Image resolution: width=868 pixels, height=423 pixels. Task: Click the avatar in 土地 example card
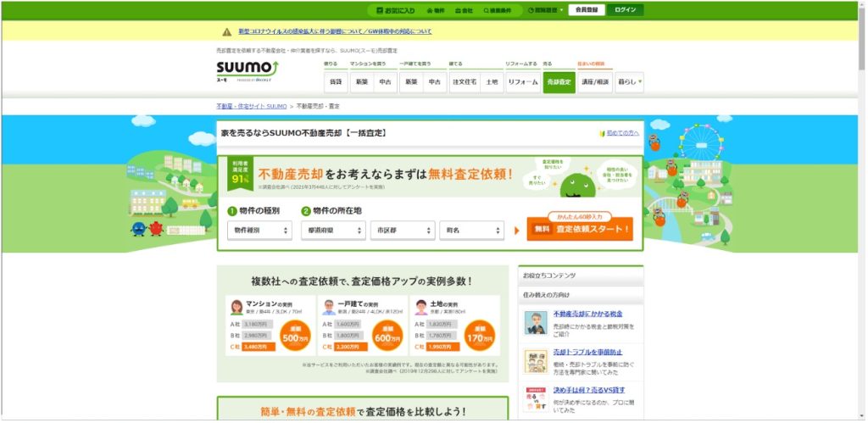point(421,307)
